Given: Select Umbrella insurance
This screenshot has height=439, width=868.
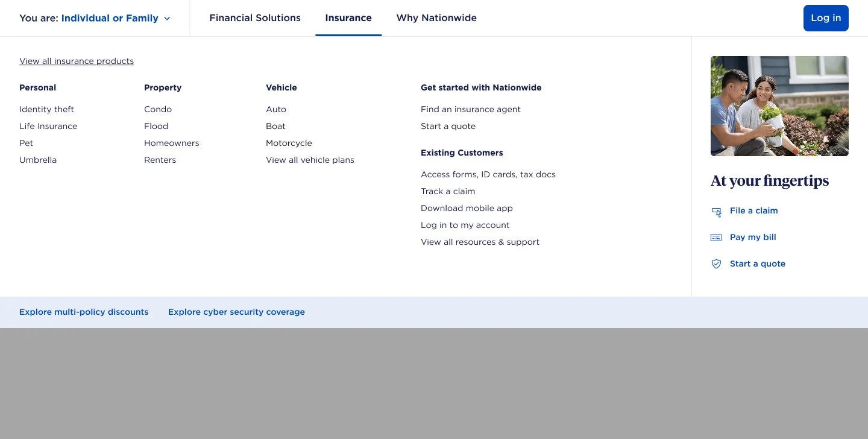Looking at the screenshot, I should pyautogui.click(x=38, y=160).
